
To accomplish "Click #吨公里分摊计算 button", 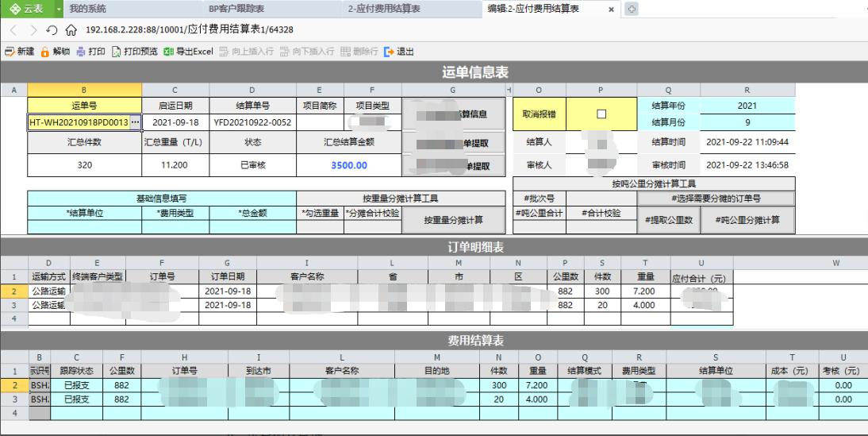I will (x=747, y=220).
